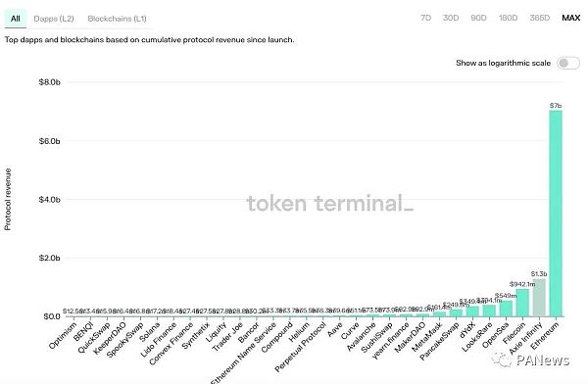Select the MAX time range
Screen dimensions: 588x384
point(570,18)
